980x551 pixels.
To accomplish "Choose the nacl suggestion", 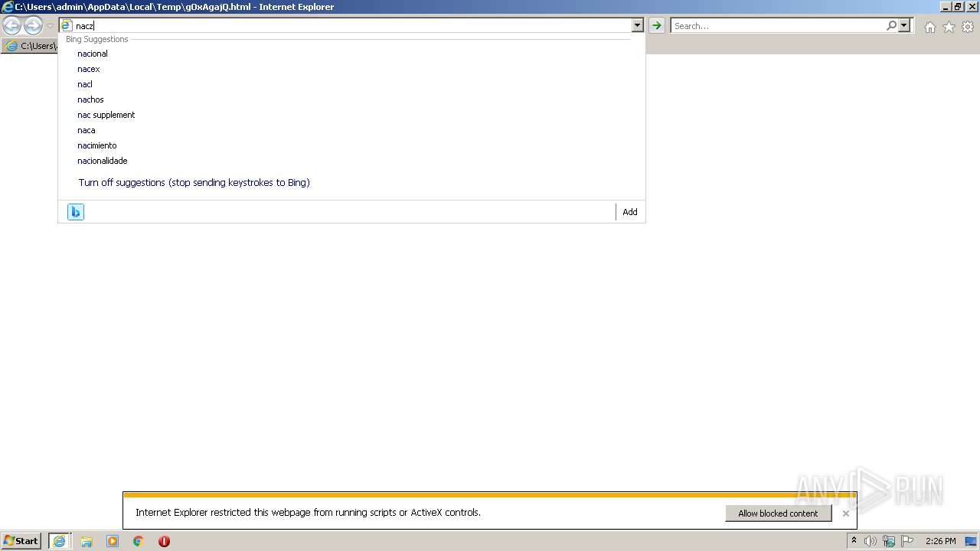I will [x=85, y=84].
